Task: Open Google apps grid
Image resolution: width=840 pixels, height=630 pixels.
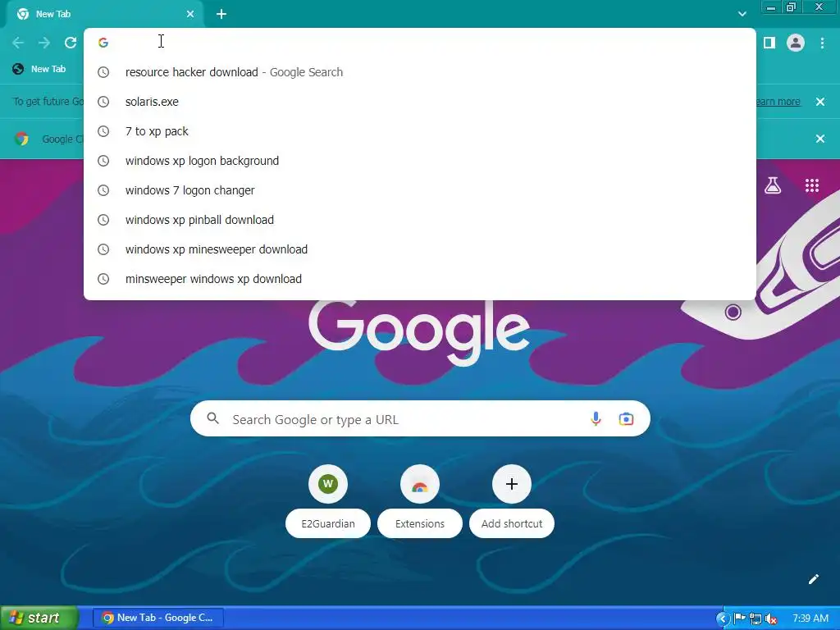Action: pyautogui.click(x=812, y=185)
